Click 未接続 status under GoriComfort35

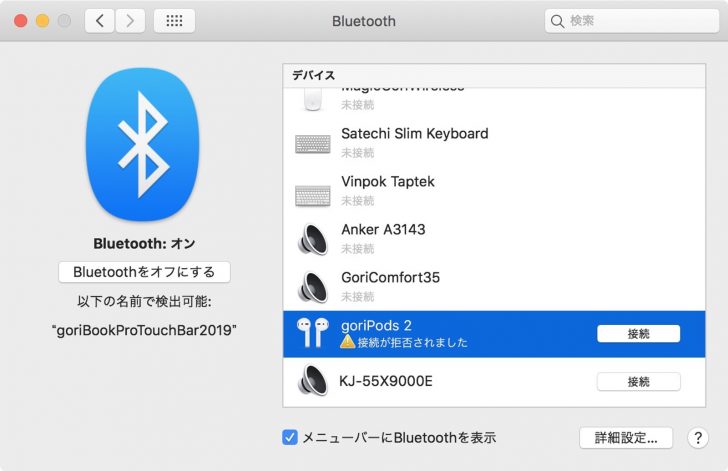pyautogui.click(x=358, y=296)
